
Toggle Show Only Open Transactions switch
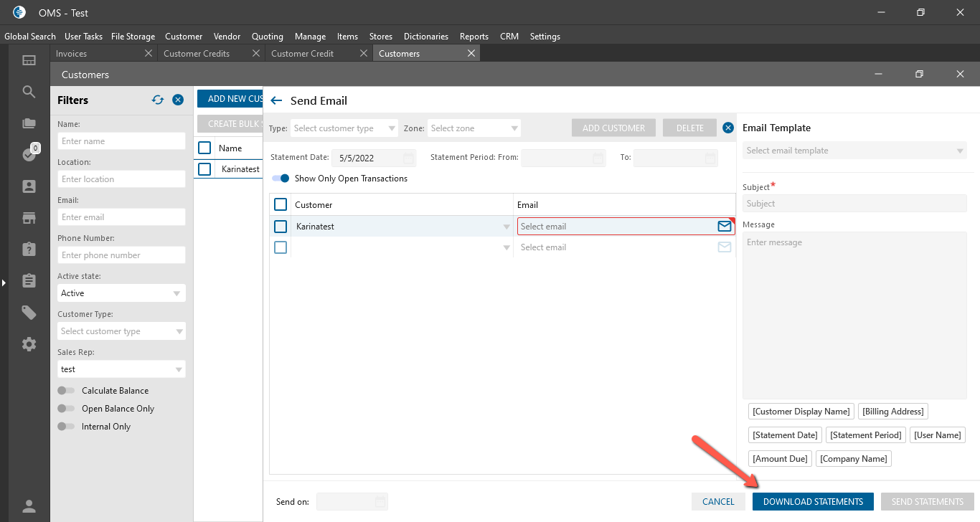coord(281,179)
